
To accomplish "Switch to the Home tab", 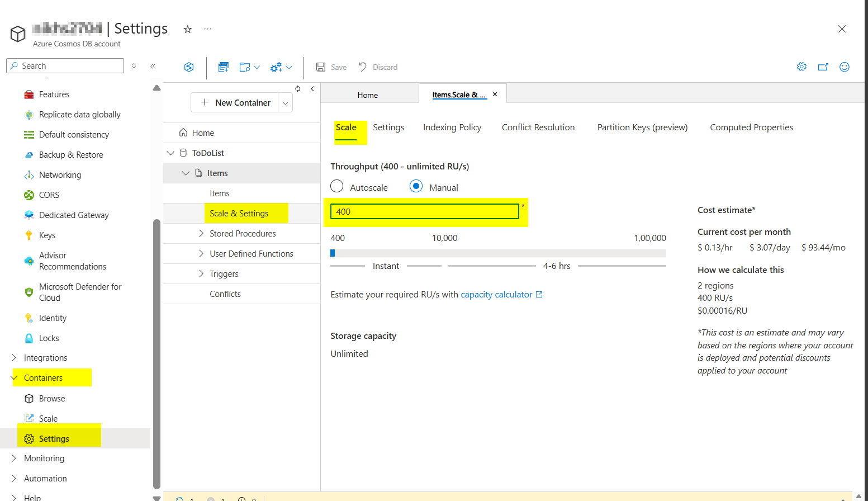I will pyautogui.click(x=368, y=95).
